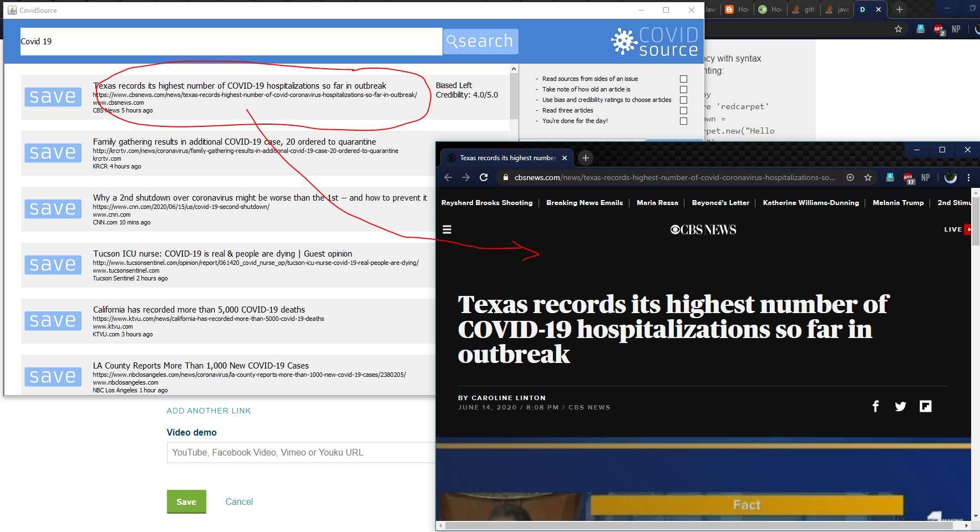Image resolution: width=980 pixels, height=532 pixels.
Task: Open the Maria Ressa topic
Action: point(657,203)
